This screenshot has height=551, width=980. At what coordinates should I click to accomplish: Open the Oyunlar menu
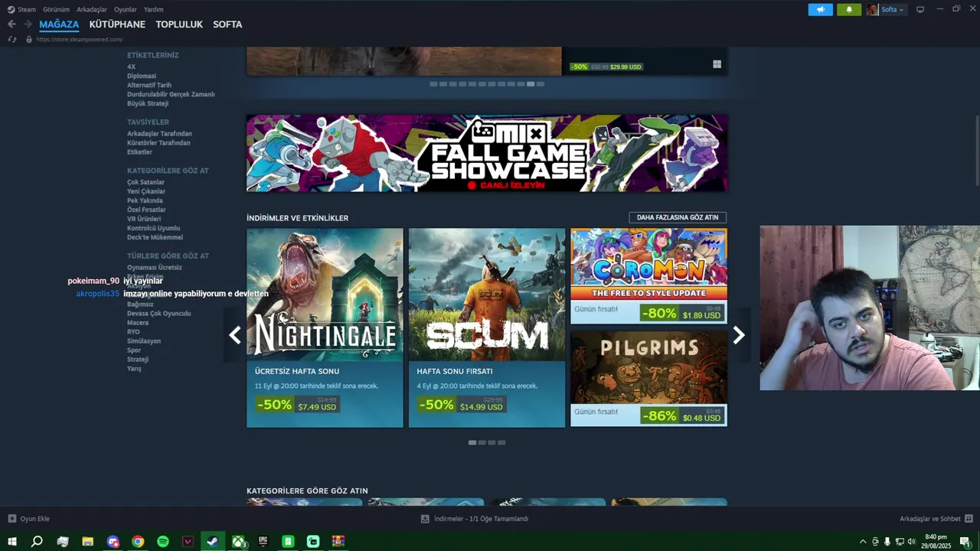125,9
